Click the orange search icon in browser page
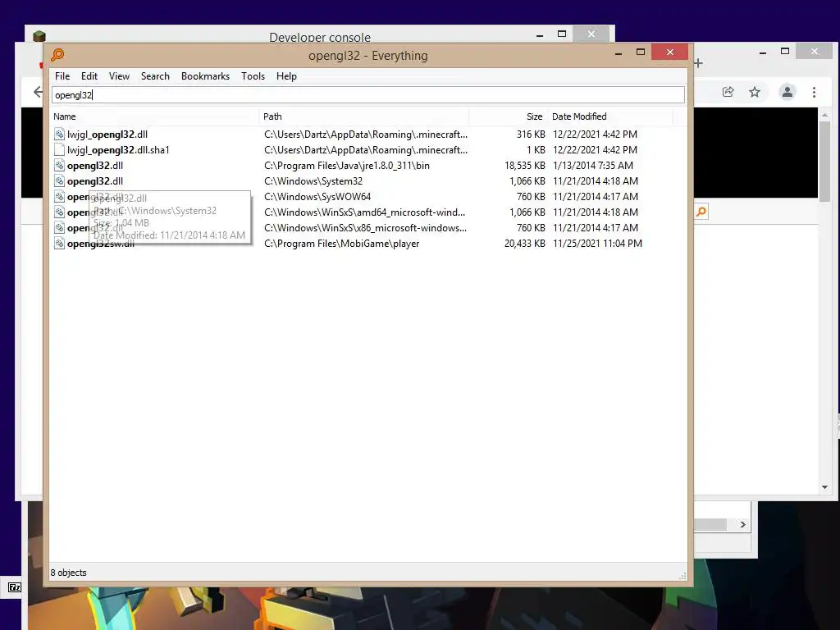This screenshot has width=840, height=630. pyautogui.click(x=701, y=212)
